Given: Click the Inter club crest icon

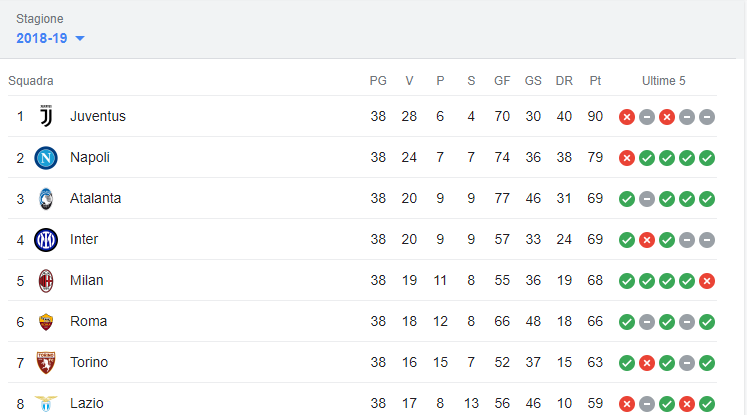Looking at the screenshot, I should [46, 240].
